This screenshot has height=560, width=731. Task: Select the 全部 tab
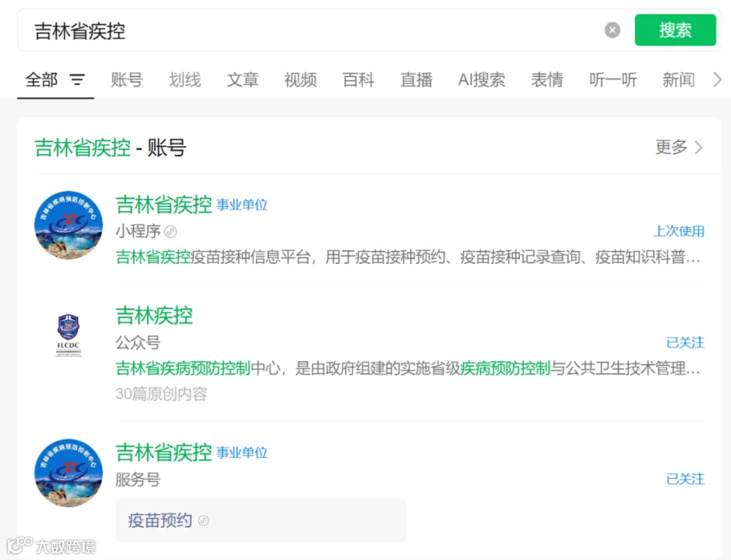pyautogui.click(x=41, y=80)
